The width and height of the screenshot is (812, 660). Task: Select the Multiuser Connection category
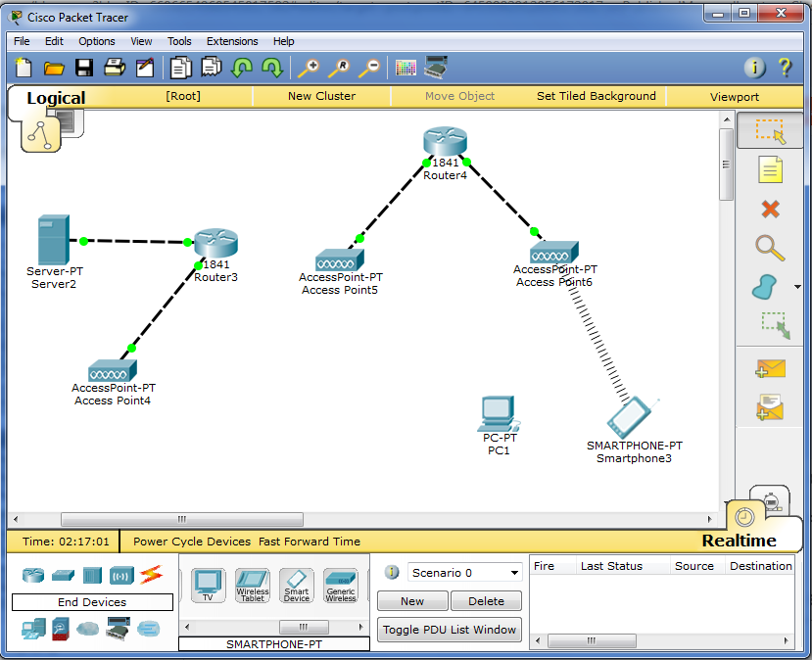point(149,629)
